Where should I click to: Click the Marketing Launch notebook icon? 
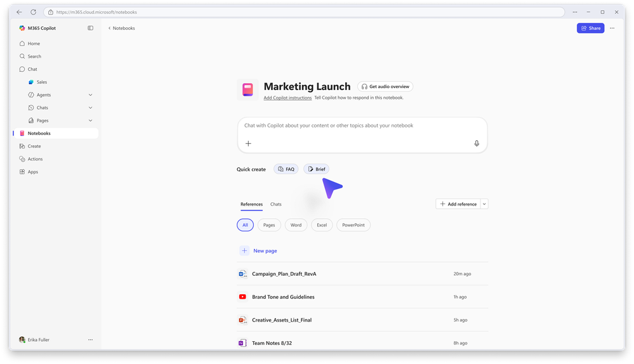[248, 89]
